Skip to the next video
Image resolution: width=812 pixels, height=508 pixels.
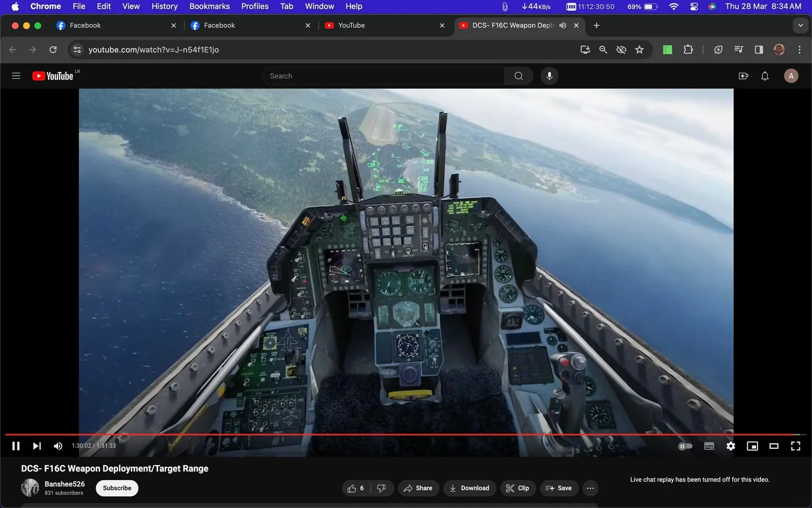pos(36,446)
